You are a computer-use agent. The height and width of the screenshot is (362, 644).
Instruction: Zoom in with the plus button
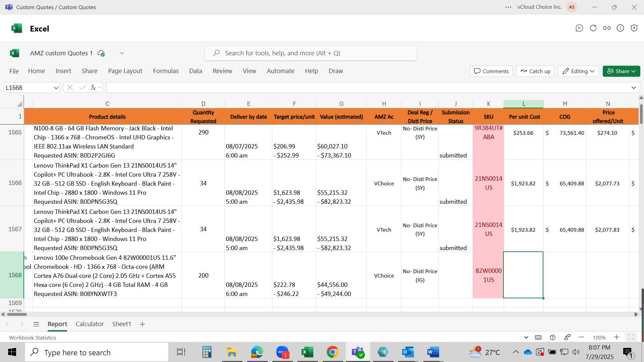point(616,337)
